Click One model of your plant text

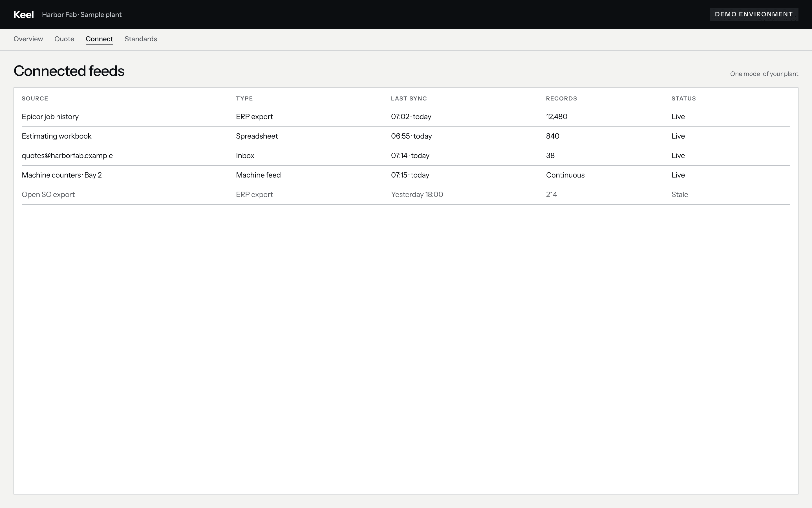pyautogui.click(x=764, y=74)
